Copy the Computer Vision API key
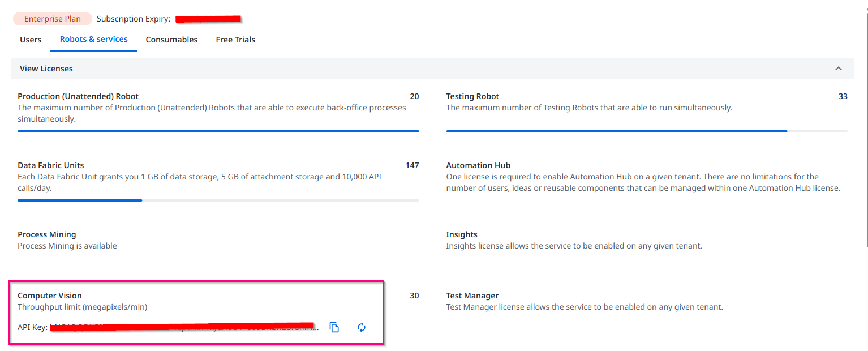Screen dimensions: 868x351 tap(334, 327)
